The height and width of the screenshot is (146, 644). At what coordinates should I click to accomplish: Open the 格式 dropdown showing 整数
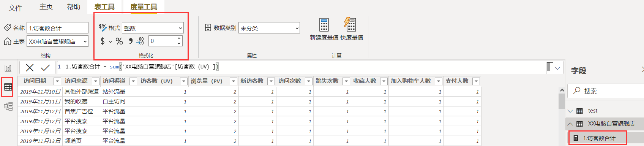point(153,28)
